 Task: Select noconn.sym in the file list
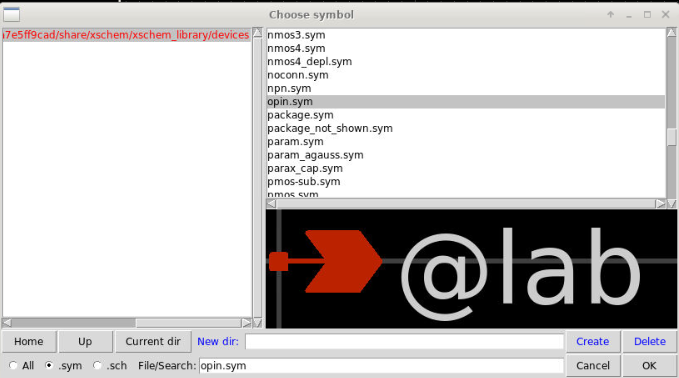tap(466, 75)
